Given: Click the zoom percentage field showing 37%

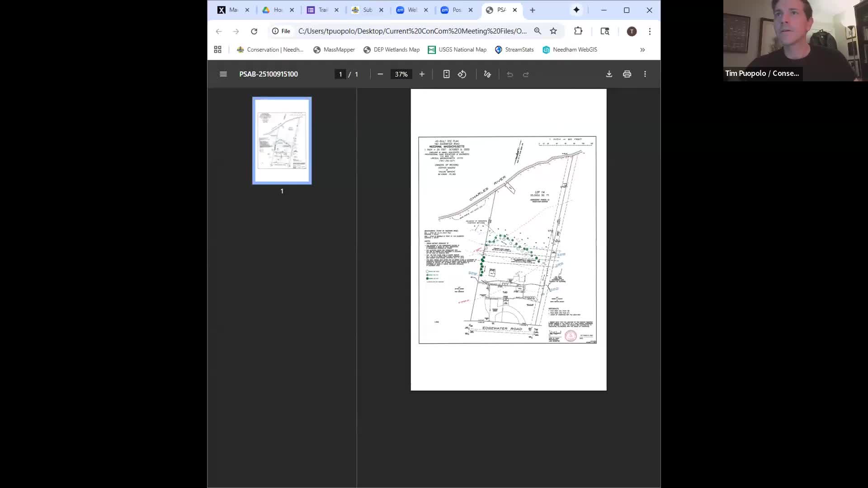Looking at the screenshot, I should click(x=401, y=74).
